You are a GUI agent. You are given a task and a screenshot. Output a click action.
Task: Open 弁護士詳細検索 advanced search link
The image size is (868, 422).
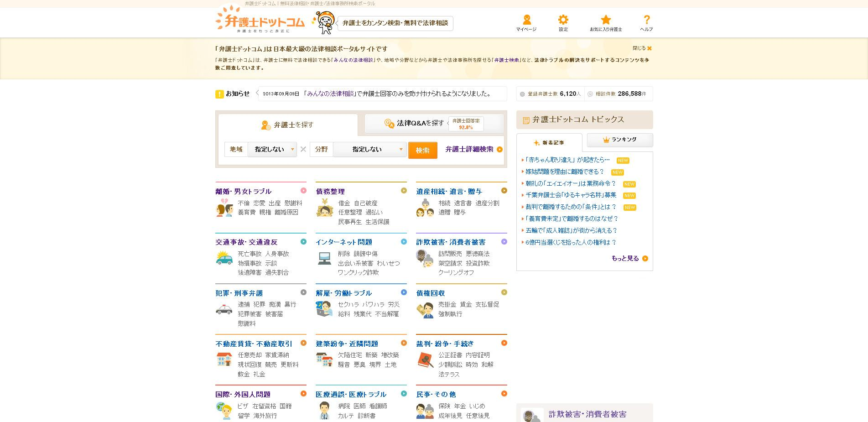[x=474, y=149]
